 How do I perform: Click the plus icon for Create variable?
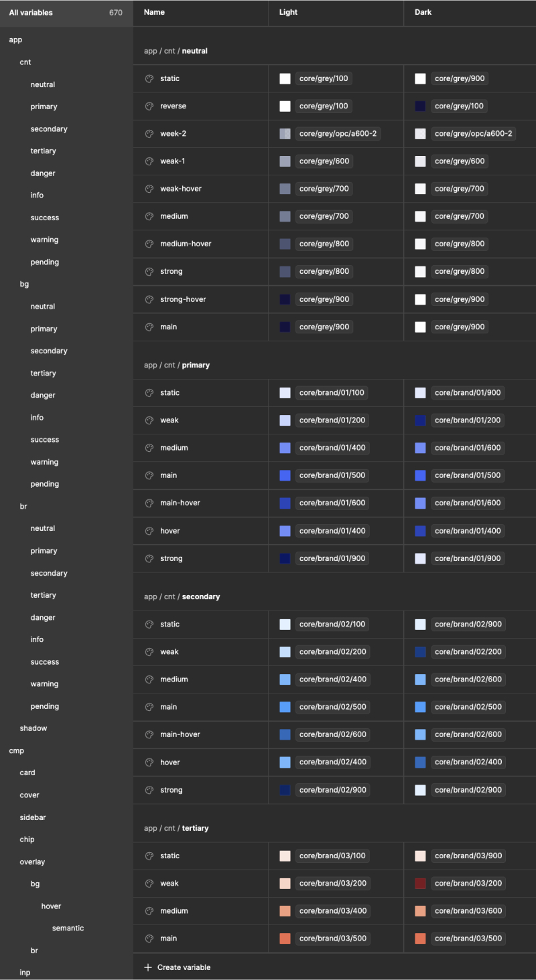coord(148,967)
